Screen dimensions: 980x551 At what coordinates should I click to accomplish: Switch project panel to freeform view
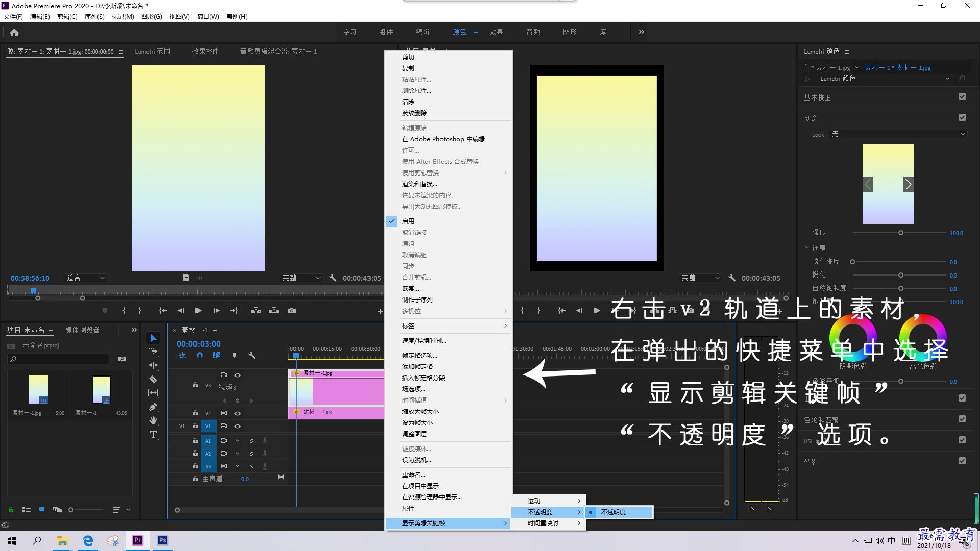point(57,510)
